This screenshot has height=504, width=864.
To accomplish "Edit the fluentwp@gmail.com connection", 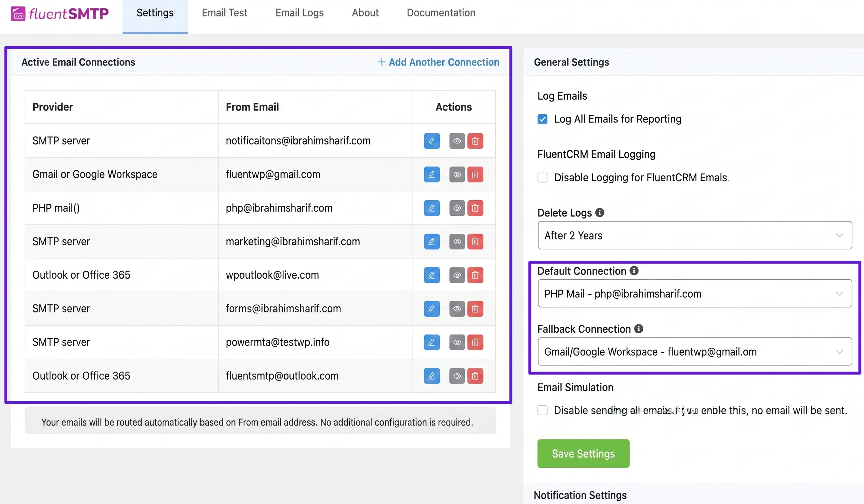I will click(x=432, y=175).
